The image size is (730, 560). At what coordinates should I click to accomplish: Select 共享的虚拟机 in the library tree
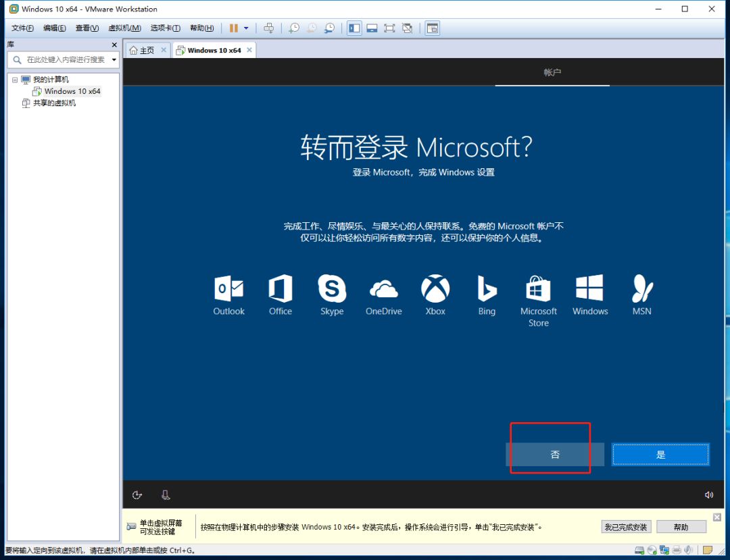[54, 103]
